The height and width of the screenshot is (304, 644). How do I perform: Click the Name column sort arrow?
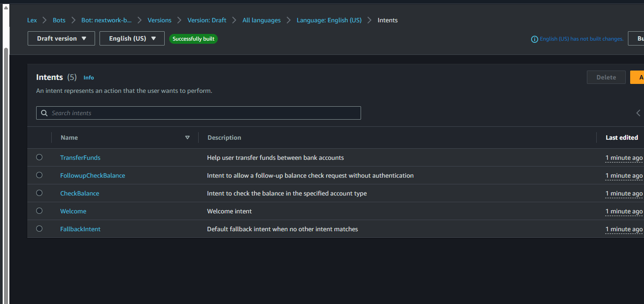(187, 137)
